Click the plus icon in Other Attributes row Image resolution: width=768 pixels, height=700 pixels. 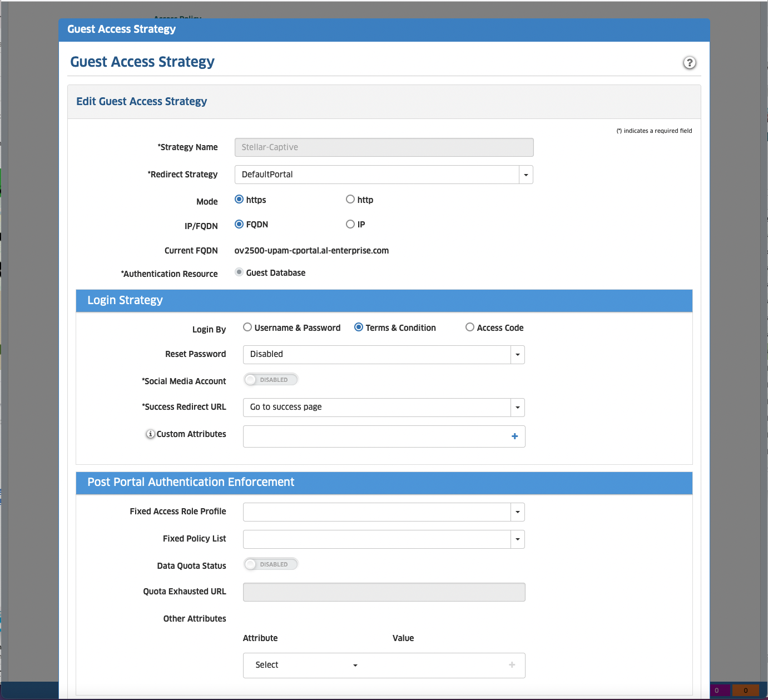(x=512, y=665)
